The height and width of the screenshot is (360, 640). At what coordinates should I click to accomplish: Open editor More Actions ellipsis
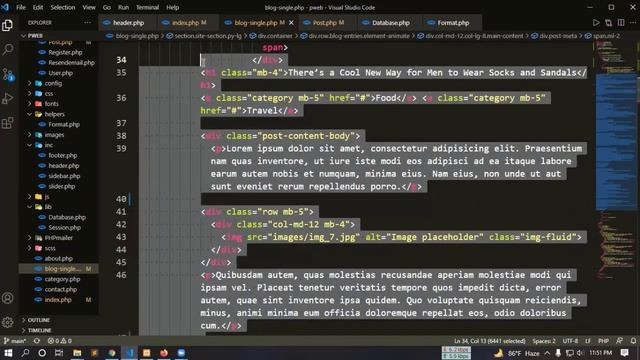point(633,23)
